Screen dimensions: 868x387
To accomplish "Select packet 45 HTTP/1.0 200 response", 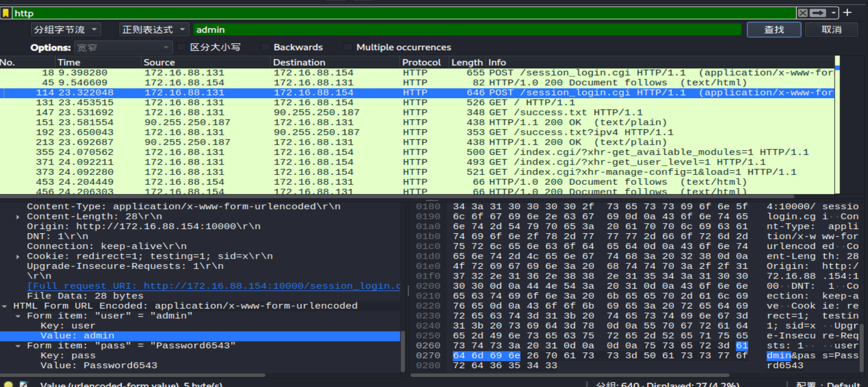I will point(417,82).
